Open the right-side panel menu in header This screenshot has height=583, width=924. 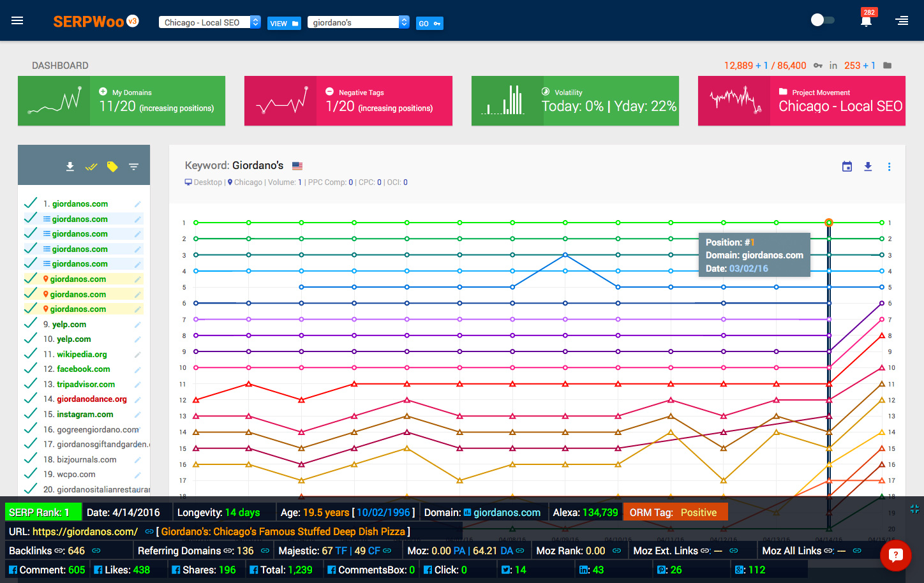click(x=902, y=21)
